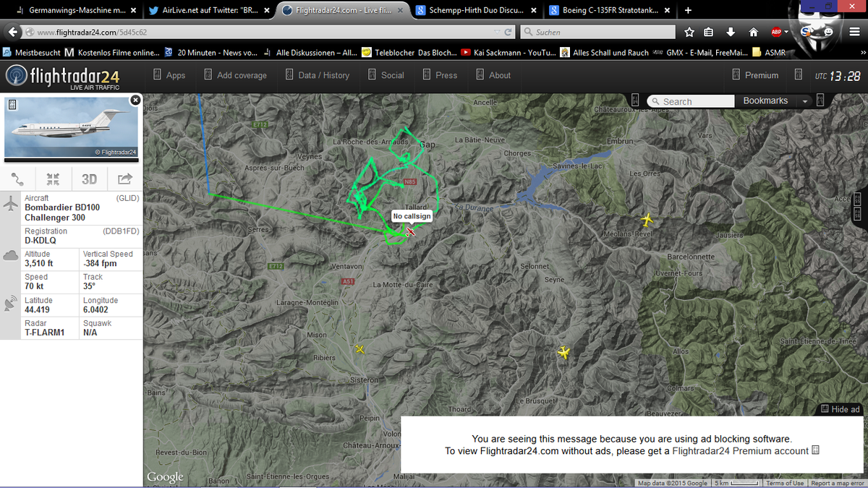Screen dimensions: 868x488
Task: Click the UTC clock display
Action: pos(838,76)
